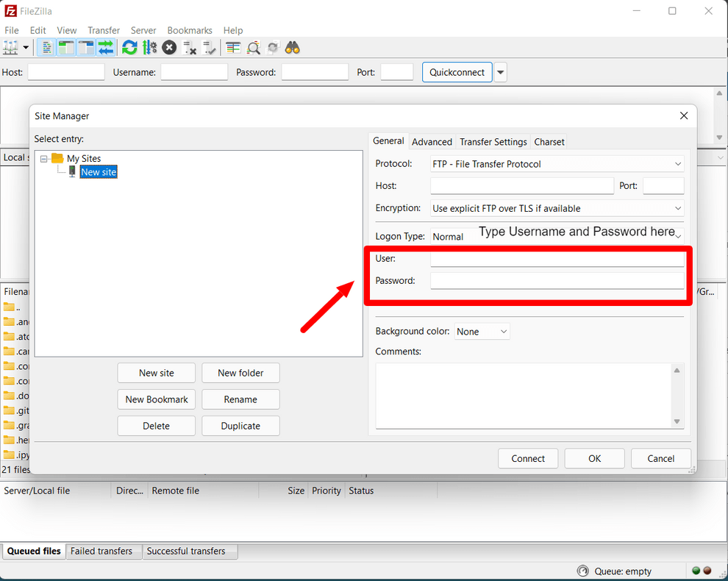
Task: Open Site Manager dropdown arrow in toolbar
Action: tap(26, 47)
